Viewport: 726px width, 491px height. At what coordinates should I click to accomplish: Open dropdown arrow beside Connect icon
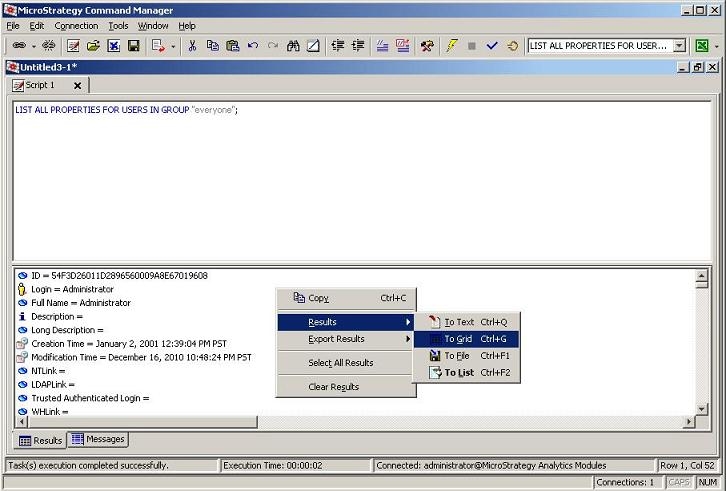tap(34, 46)
